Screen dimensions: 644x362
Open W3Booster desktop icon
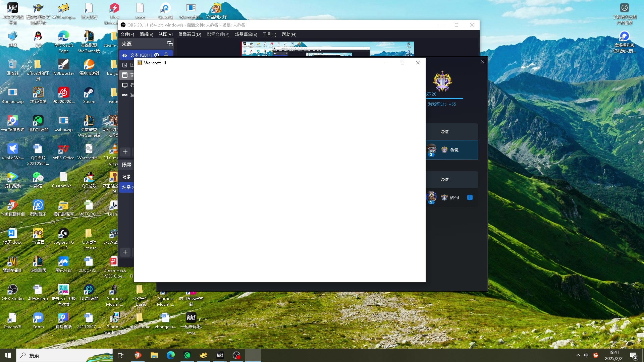pyautogui.click(x=64, y=67)
